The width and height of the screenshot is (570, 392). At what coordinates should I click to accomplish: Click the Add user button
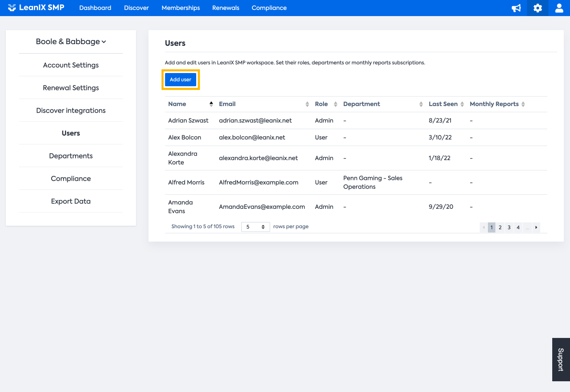tap(180, 80)
